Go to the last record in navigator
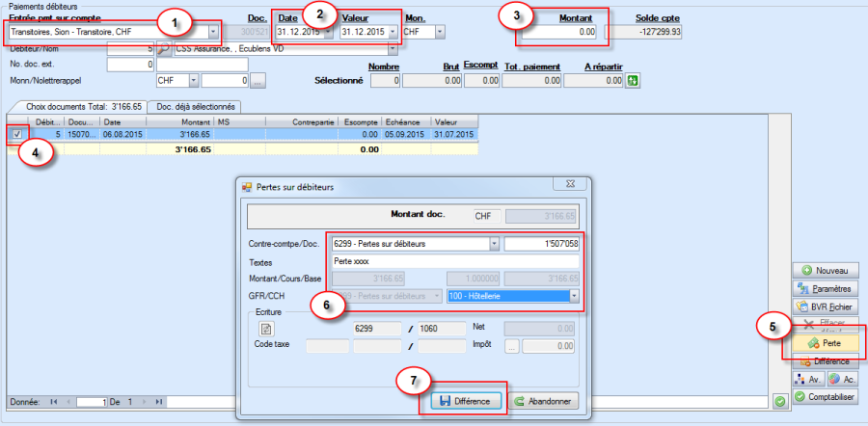The width and height of the screenshot is (868, 426). click(x=158, y=400)
